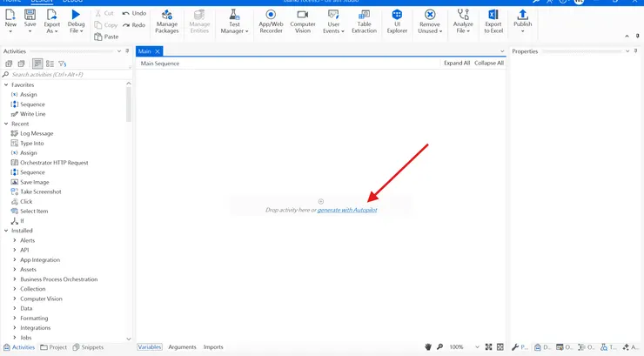Expand Business Process Orchestration category
The image size is (644, 356).
coord(15,279)
